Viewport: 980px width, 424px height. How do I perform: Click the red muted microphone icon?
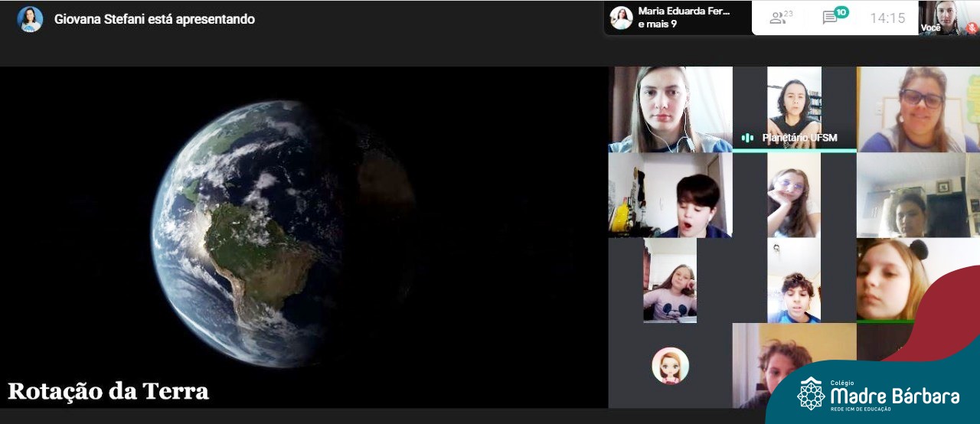(x=971, y=27)
